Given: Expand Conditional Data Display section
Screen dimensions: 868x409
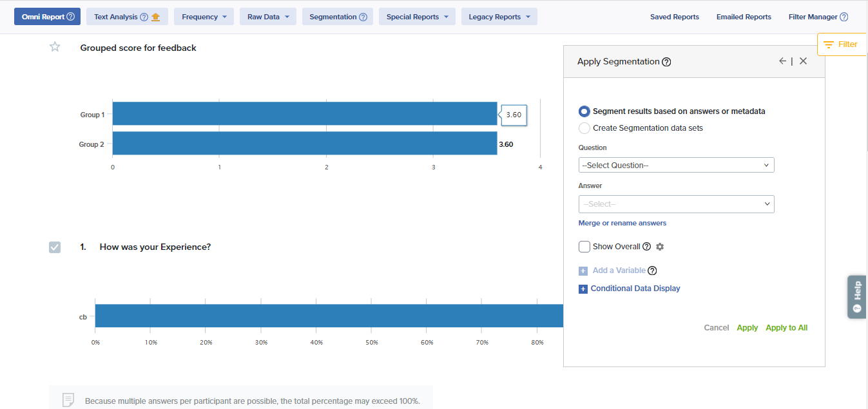Looking at the screenshot, I should [x=635, y=289].
